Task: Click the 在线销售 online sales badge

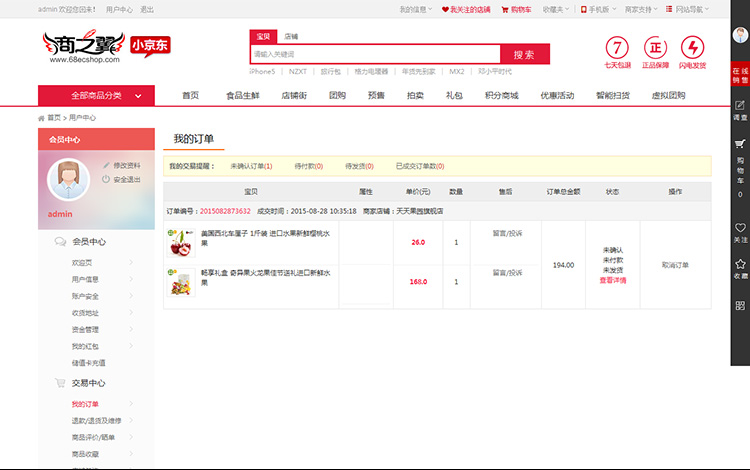Action: point(740,75)
